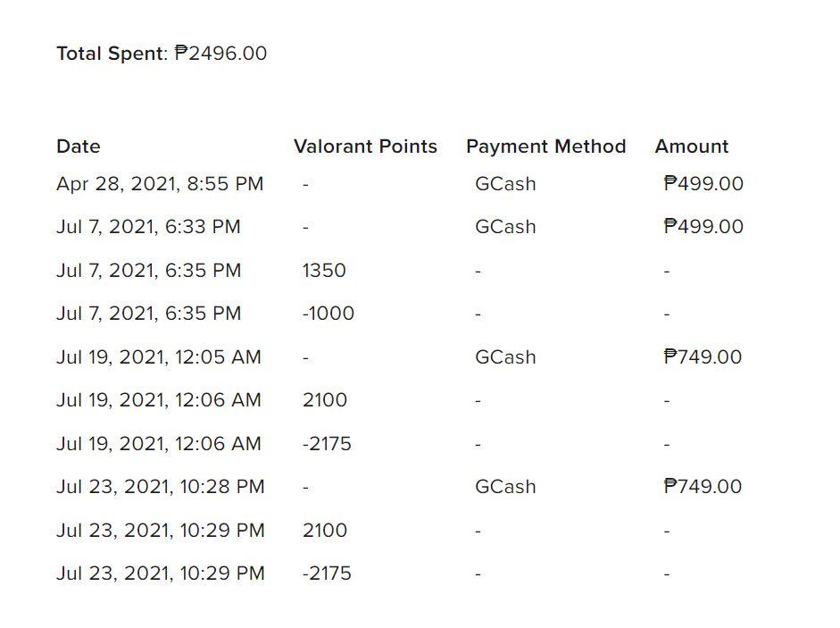This screenshot has width=840, height=628.
Task: Click the Total Spent ₱2496.00 text
Action: coord(162,54)
